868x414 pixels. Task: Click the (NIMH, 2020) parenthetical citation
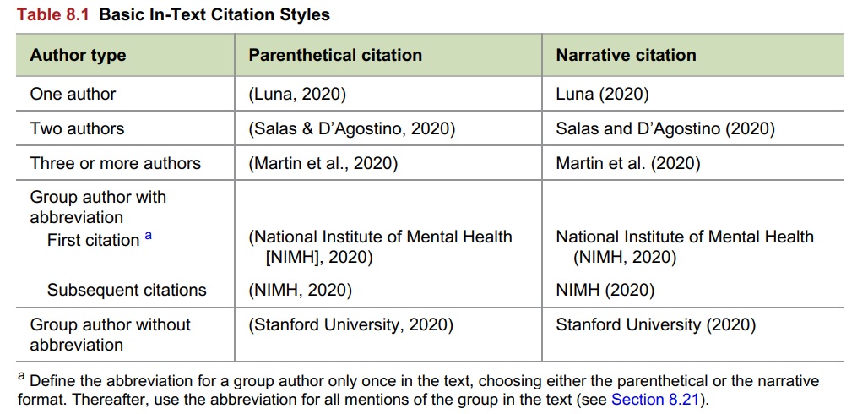coord(300,290)
